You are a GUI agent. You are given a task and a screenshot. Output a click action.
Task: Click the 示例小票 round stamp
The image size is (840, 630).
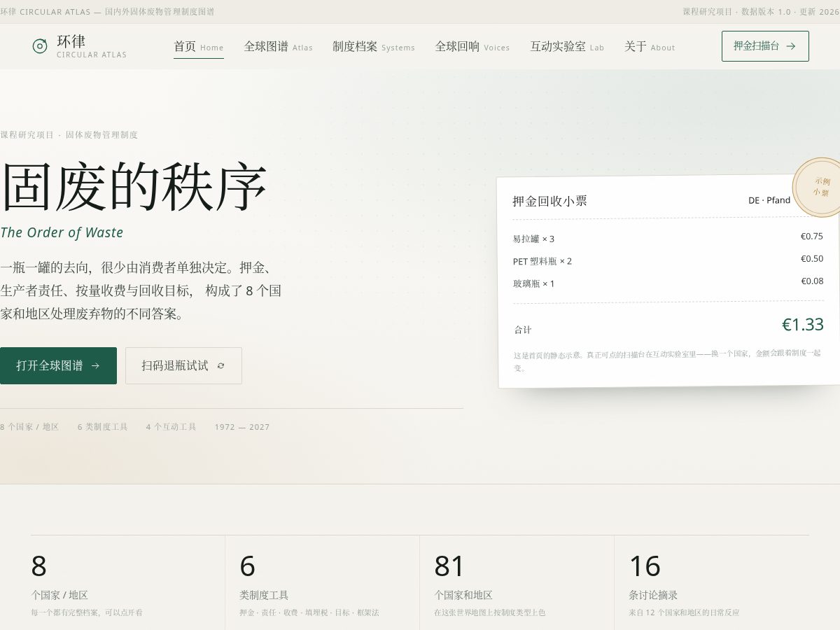(x=820, y=188)
